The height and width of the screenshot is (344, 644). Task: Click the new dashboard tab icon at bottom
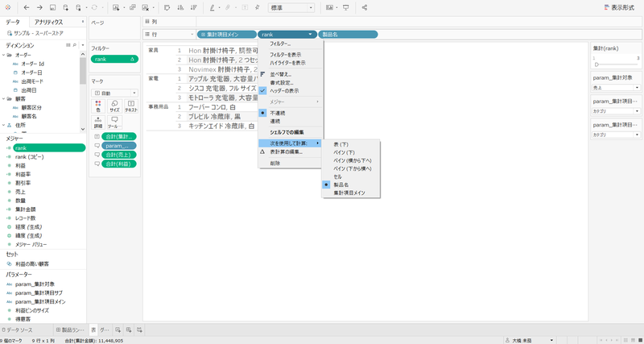coord(129,329)
